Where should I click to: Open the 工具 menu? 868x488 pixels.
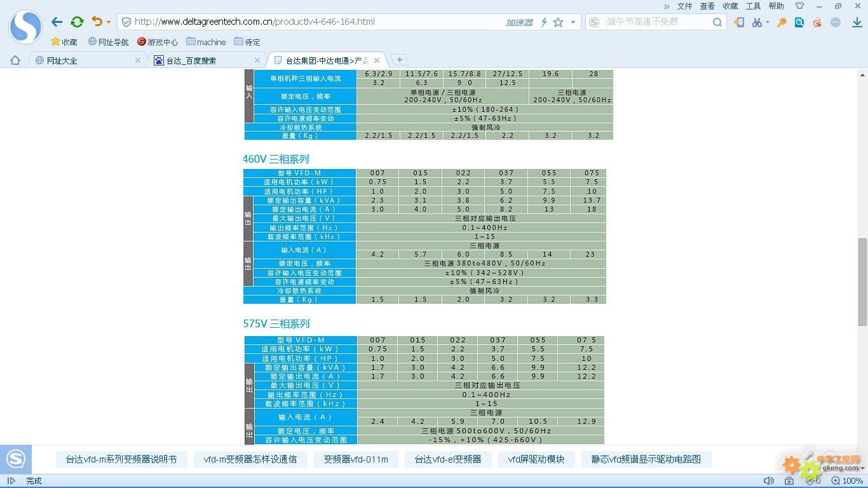(x=753, y=6)
